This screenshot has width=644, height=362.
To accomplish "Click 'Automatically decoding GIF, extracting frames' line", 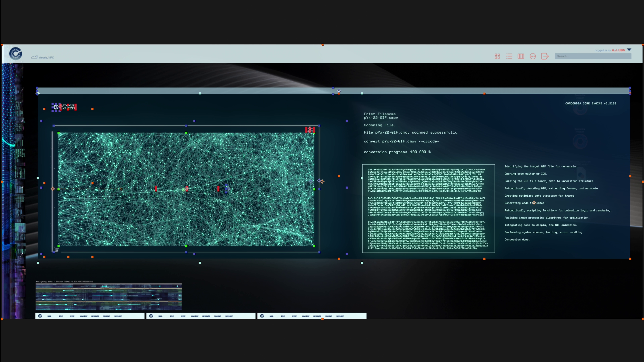I will [x=552, y=188].
